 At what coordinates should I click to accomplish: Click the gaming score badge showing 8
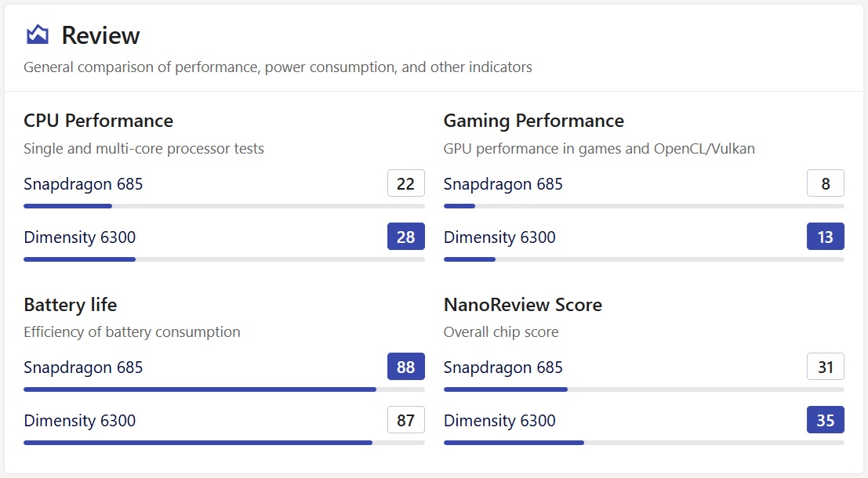pos(825,183)
